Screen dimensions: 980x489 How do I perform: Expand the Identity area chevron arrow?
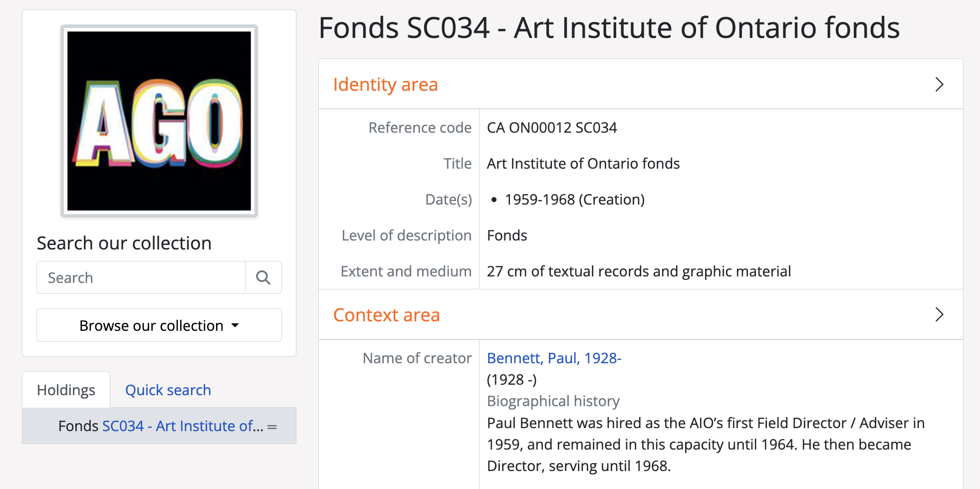click(939, 84)
